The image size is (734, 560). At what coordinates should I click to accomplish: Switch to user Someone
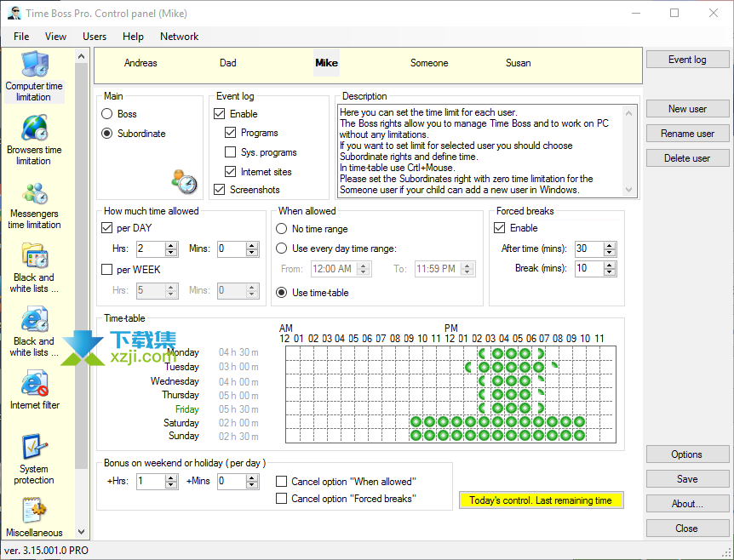click(x=429, y=63)
